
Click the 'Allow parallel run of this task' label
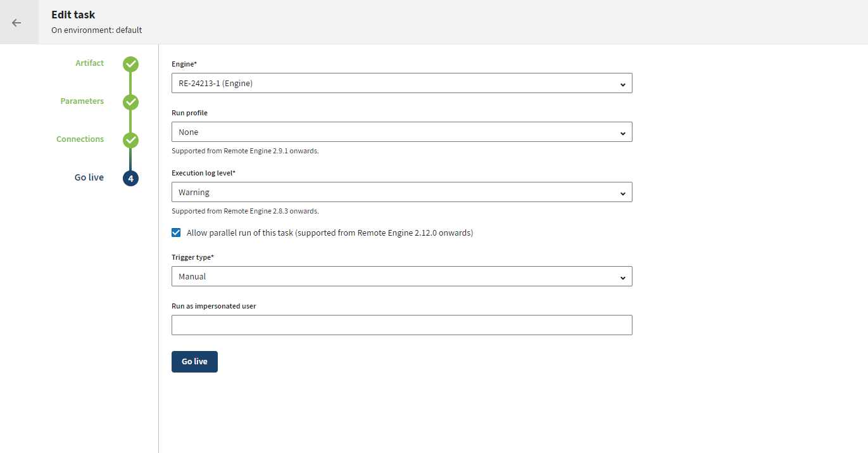click(x=329, y=233)
